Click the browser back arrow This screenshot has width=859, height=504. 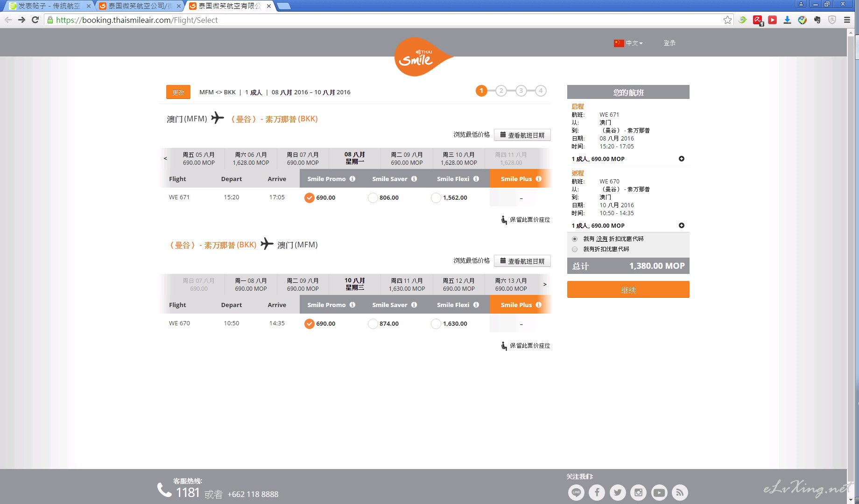coord(8,20)
